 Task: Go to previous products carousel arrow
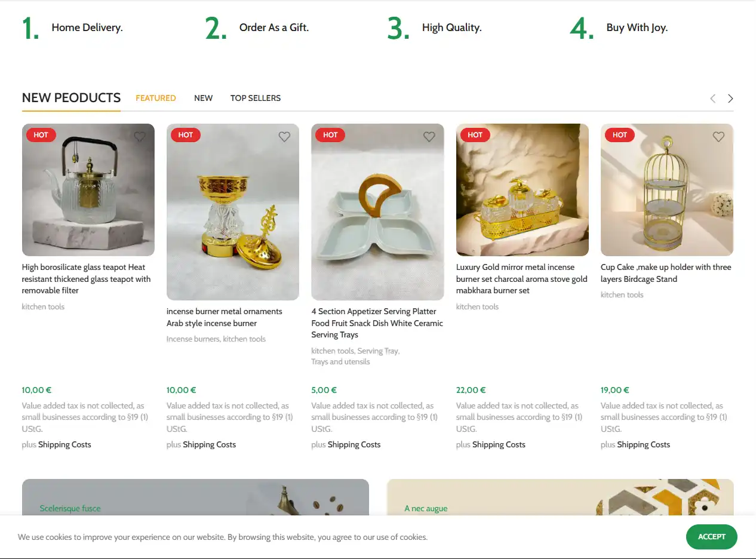(712, 99)
